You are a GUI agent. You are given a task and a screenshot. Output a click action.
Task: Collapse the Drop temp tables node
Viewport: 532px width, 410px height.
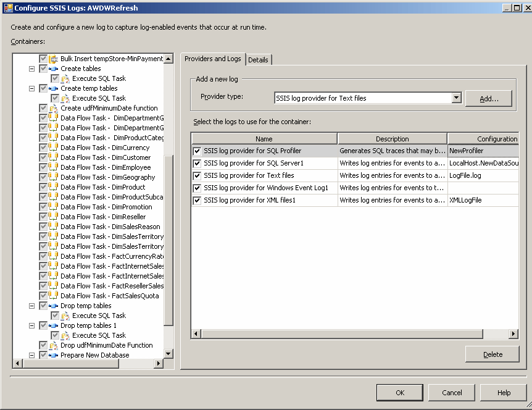pyautogui.click(x=31, y=306)
